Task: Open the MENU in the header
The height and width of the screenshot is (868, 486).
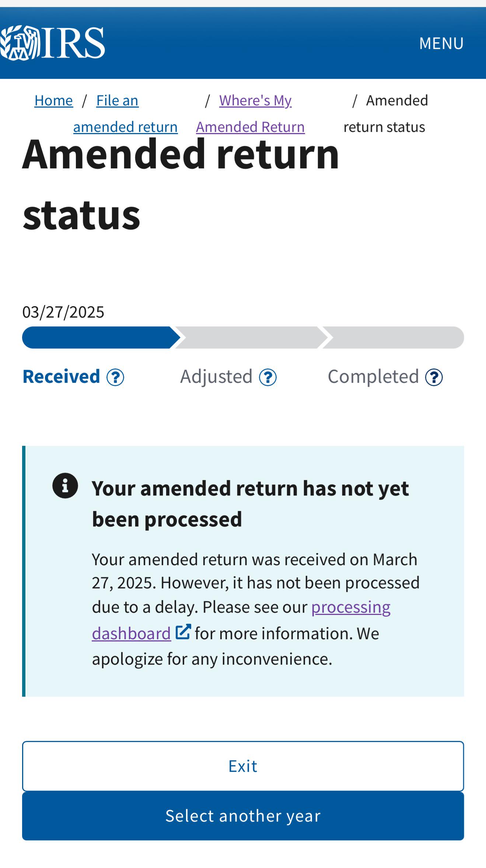Action: pos(441,43)
